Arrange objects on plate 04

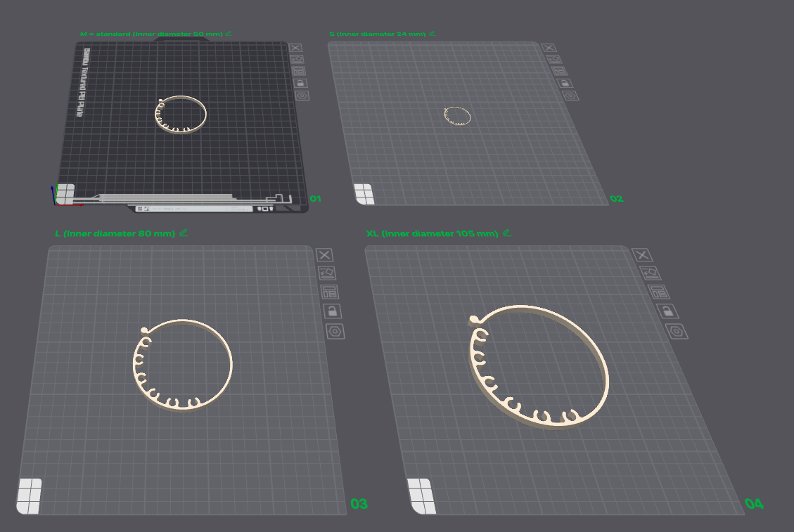pos(659,292)
